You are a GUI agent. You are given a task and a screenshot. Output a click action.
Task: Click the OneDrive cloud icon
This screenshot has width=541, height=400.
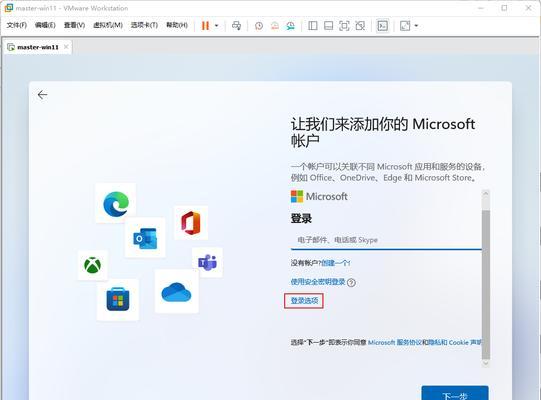pyautogui.click(x=176, y=292)
